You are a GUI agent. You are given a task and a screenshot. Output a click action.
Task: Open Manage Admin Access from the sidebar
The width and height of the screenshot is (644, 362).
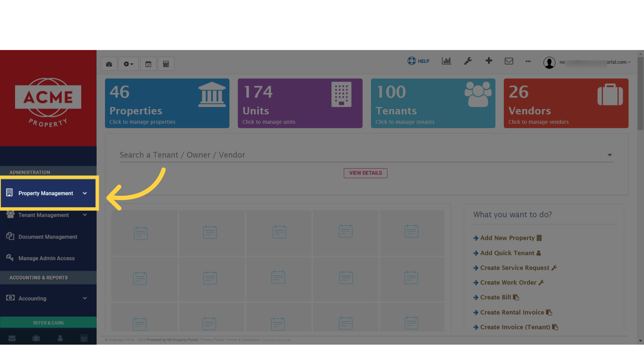click(47, 258)
